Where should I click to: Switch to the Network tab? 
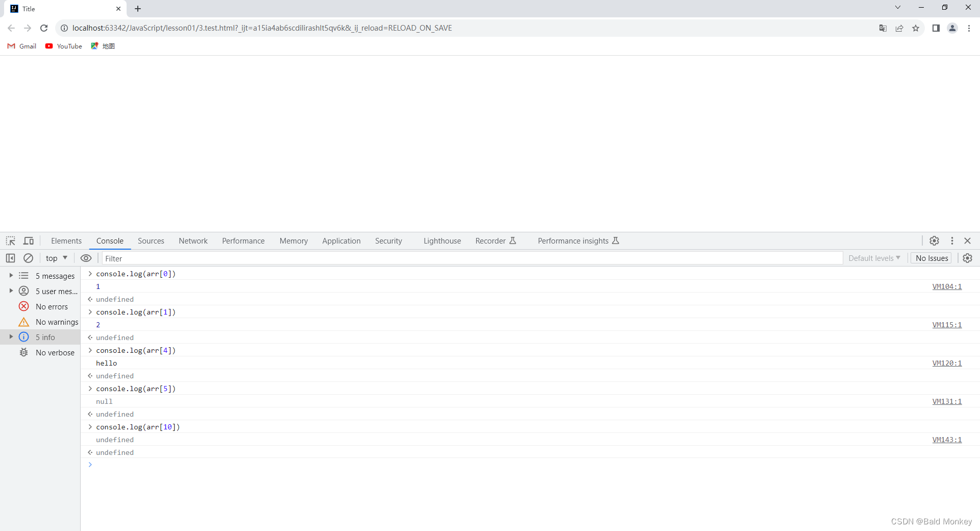[193, 241]
